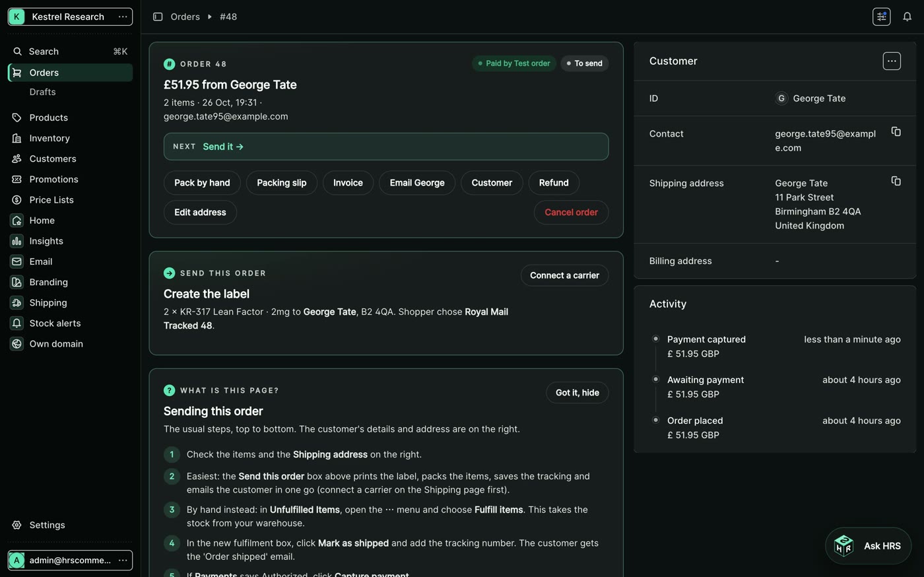This screenshot has width=924, height=577.
Task: Click the Send it next step link
Action: [x=223, y=147]
